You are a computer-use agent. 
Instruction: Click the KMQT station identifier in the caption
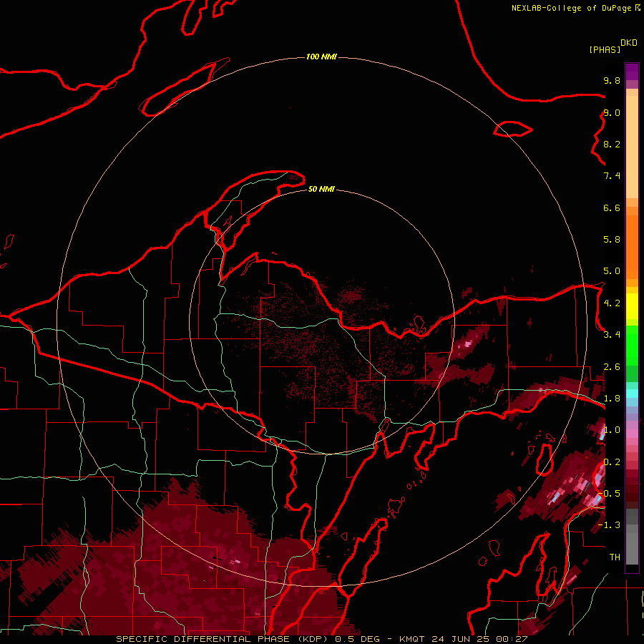[411, 639]
